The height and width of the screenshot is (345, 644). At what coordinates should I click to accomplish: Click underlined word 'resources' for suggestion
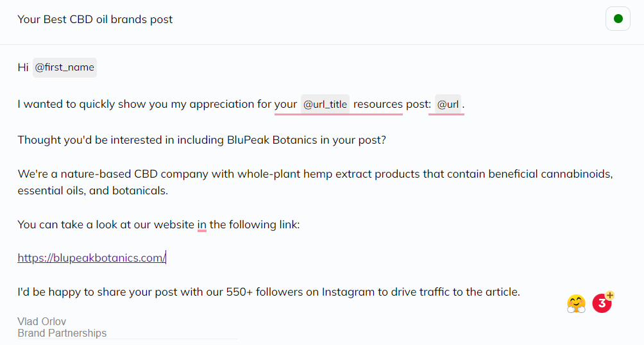pyautogui.click(x=378, y=105)
